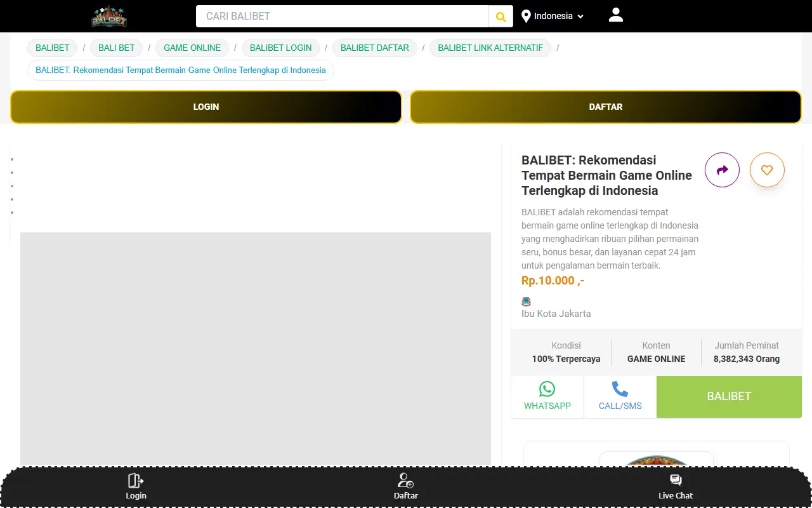
Task: Add to favorites with heart icon
Action: click(767, 170)
